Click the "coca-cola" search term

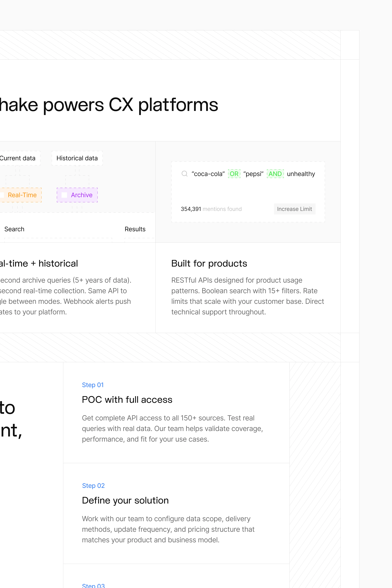[208, 174]
